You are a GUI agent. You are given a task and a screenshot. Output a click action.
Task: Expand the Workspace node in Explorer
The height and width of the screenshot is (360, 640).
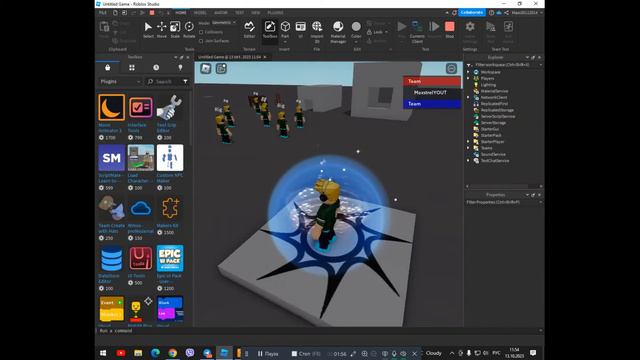(x=469, y=72)
